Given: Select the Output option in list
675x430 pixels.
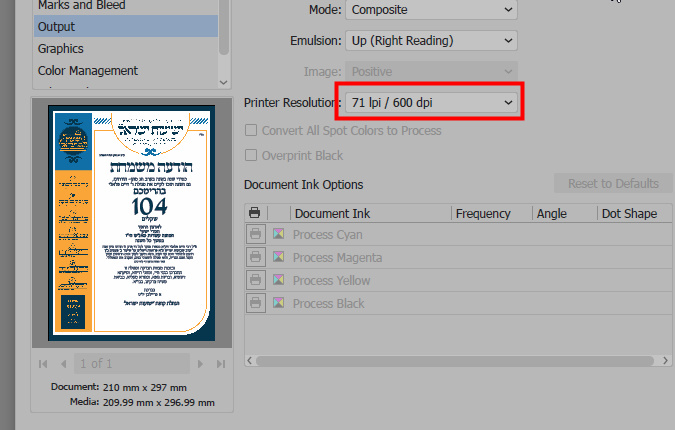Looking at the screenshot, I should click(126, 26).
